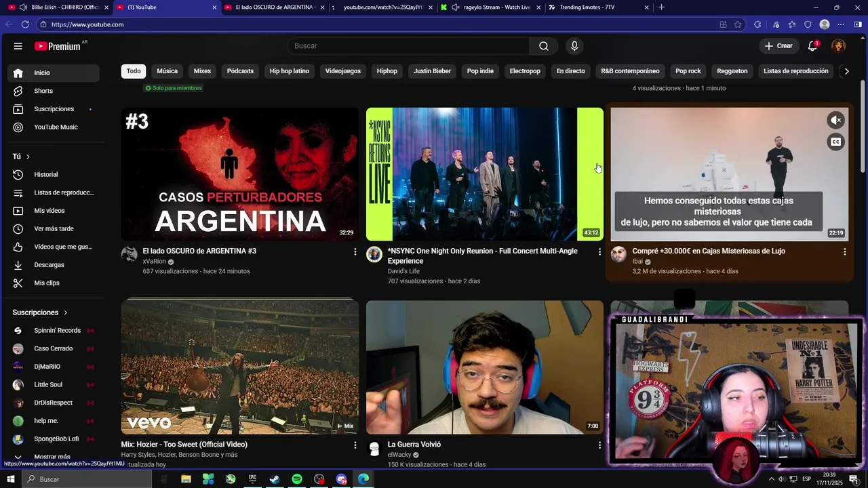Bookmark this page with star icon
868x488 pixels.
pos(738,24)
